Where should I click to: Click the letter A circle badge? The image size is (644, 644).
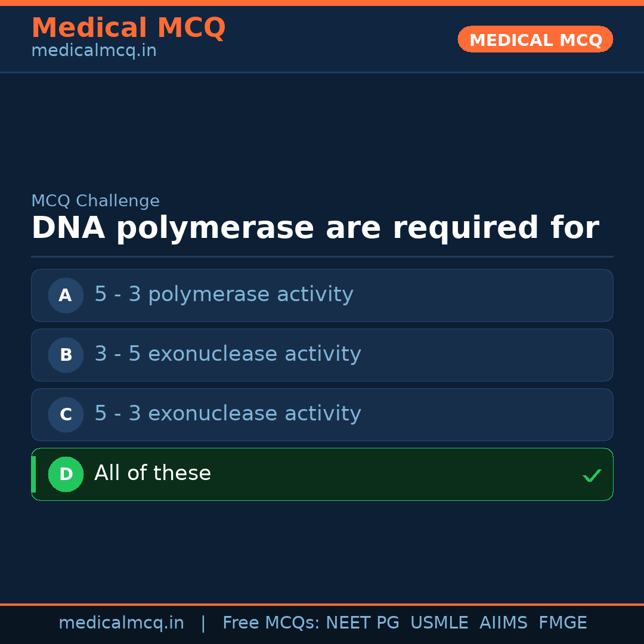pyautogui.click(x=66, y=295)
